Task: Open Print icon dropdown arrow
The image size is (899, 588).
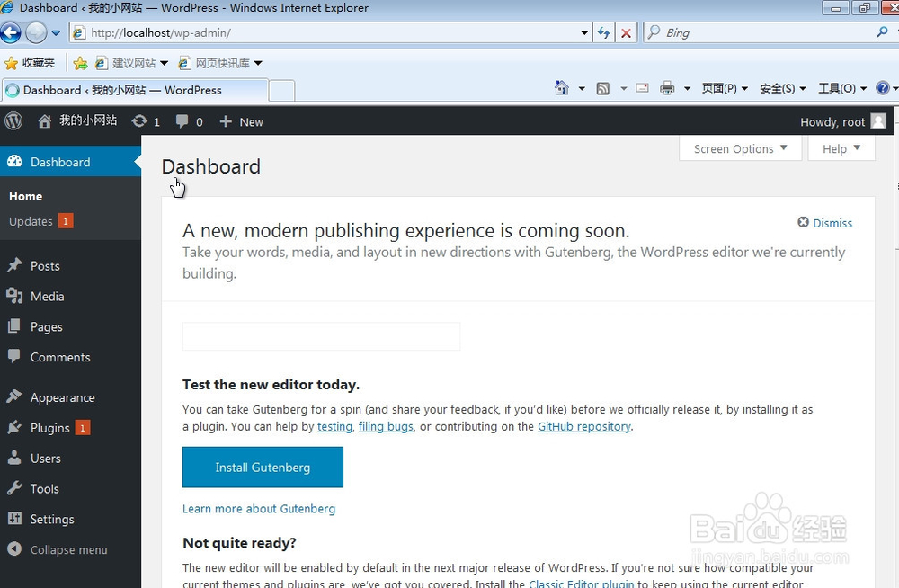Action: pos(687,88)
